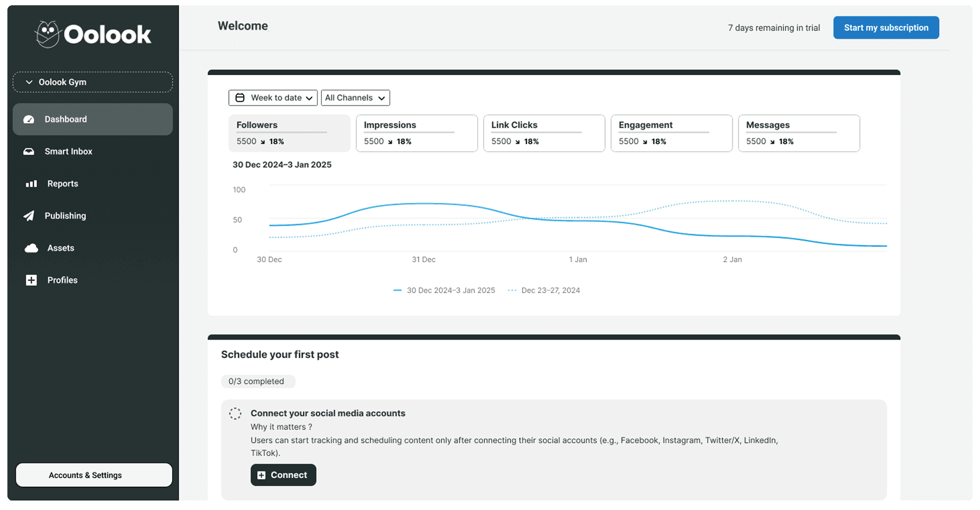Toggle the current period legend series
The height and width of the screenshot is (510, 980).
444,290
